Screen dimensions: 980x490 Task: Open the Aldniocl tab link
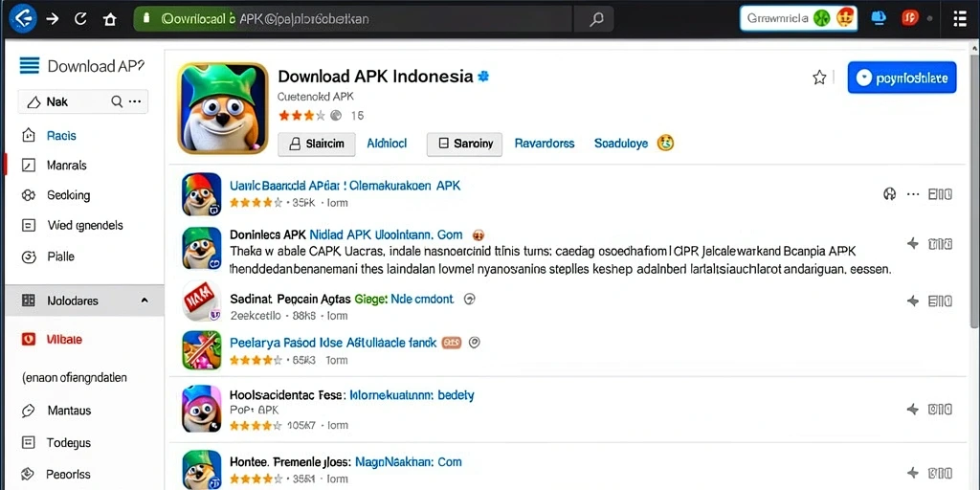pos(387,144)
